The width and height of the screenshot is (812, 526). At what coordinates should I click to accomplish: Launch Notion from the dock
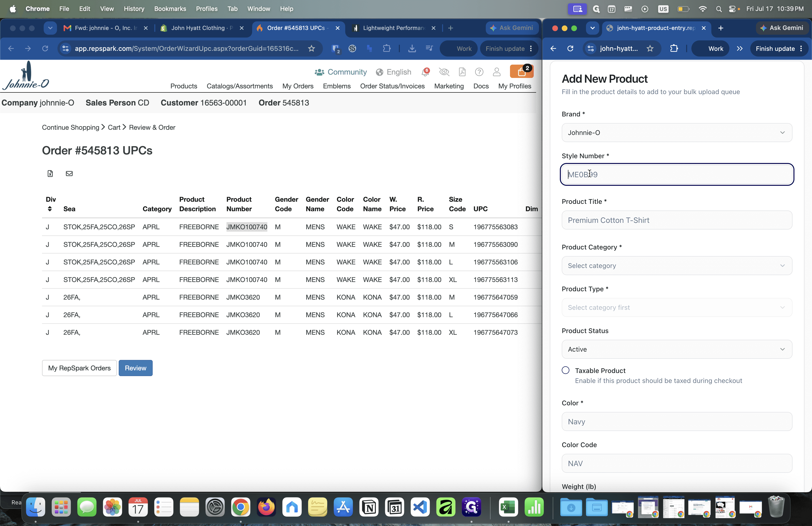click(369, 507)
